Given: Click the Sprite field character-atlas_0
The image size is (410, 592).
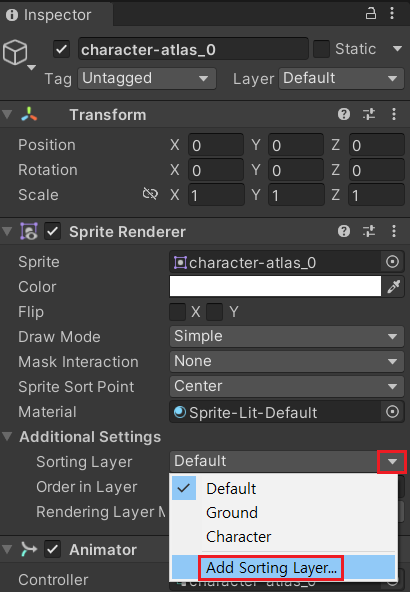Looking at the screenshot, I should point(275,262).
